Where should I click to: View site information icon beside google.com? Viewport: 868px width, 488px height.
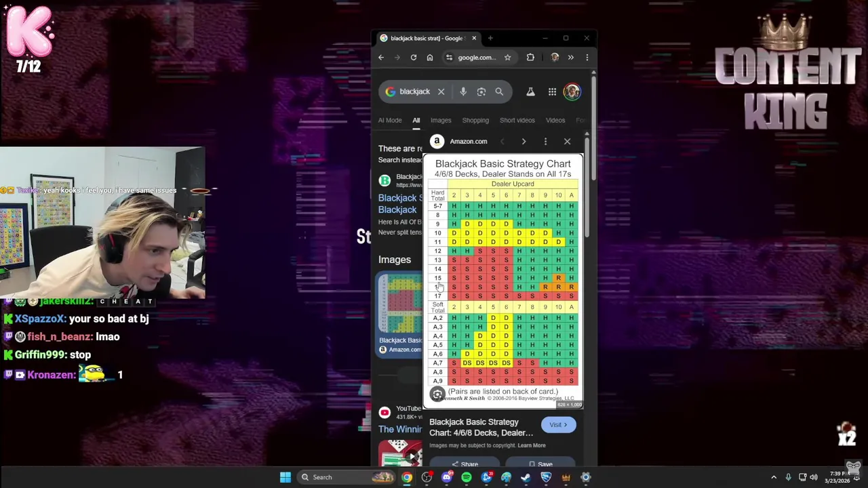point(449,58)
